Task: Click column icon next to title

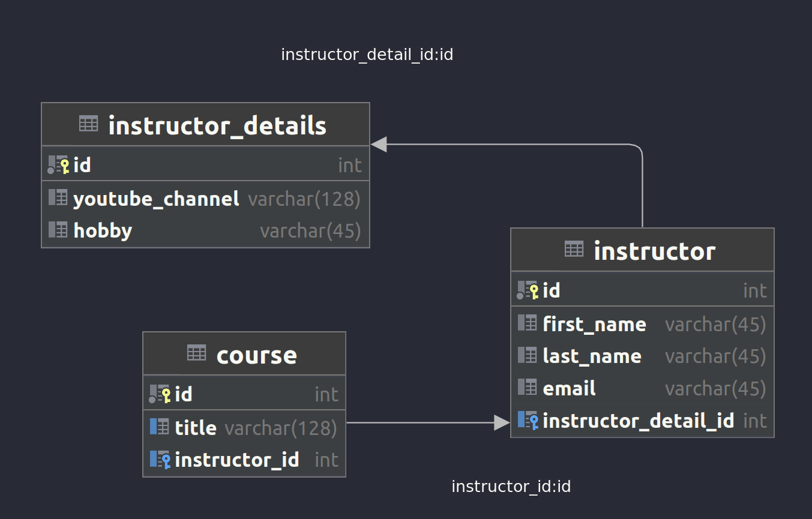Action: click(x=160, y=427)
